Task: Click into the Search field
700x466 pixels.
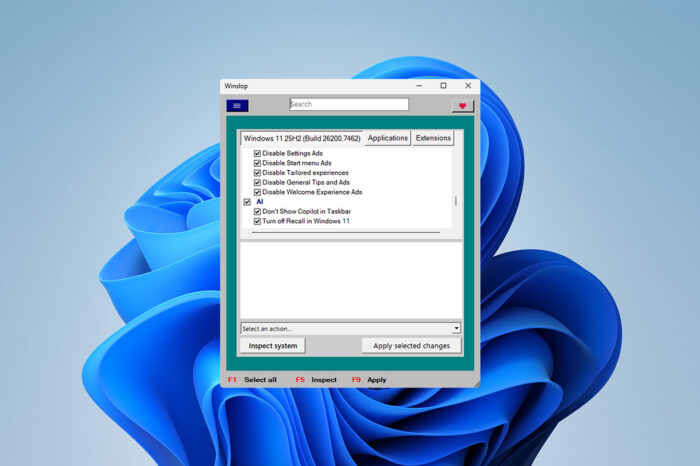Action: click(349, 104)
